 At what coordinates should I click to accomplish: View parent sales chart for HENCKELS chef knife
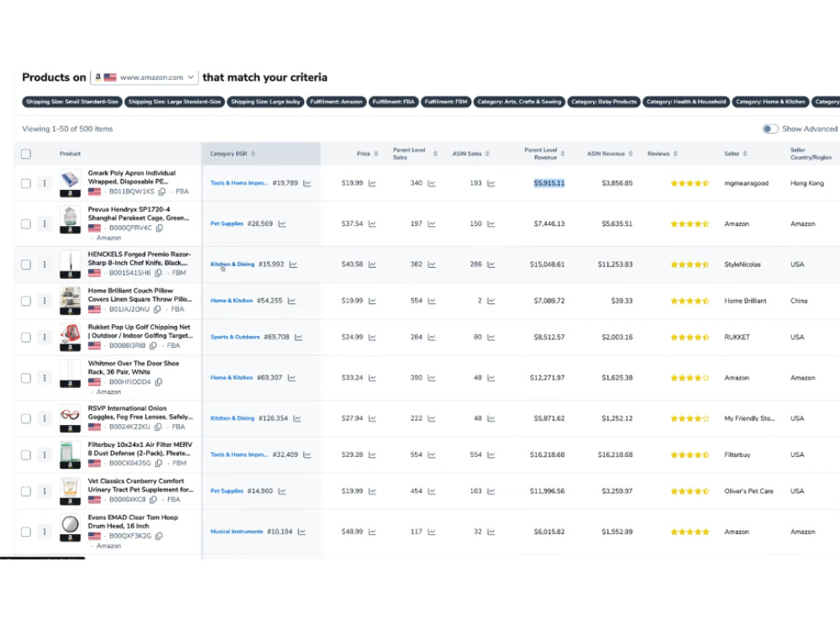[432, 265]
